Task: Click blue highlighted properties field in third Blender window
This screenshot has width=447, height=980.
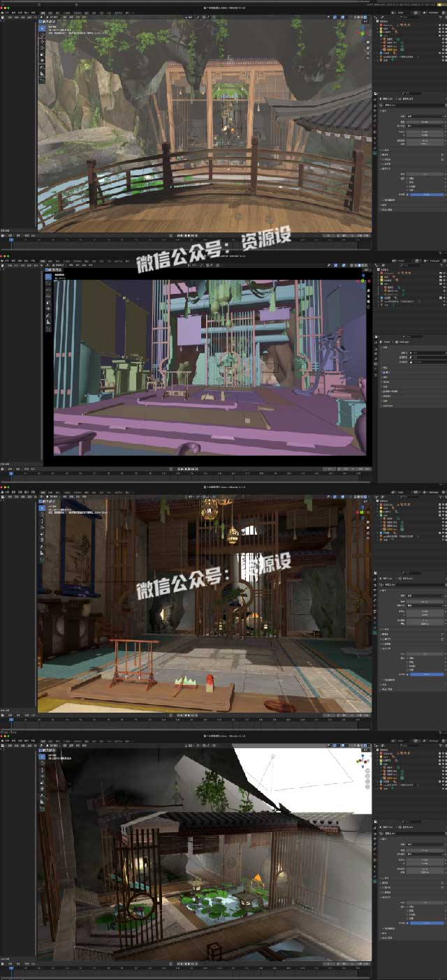Action: click(x=427, y=674)
